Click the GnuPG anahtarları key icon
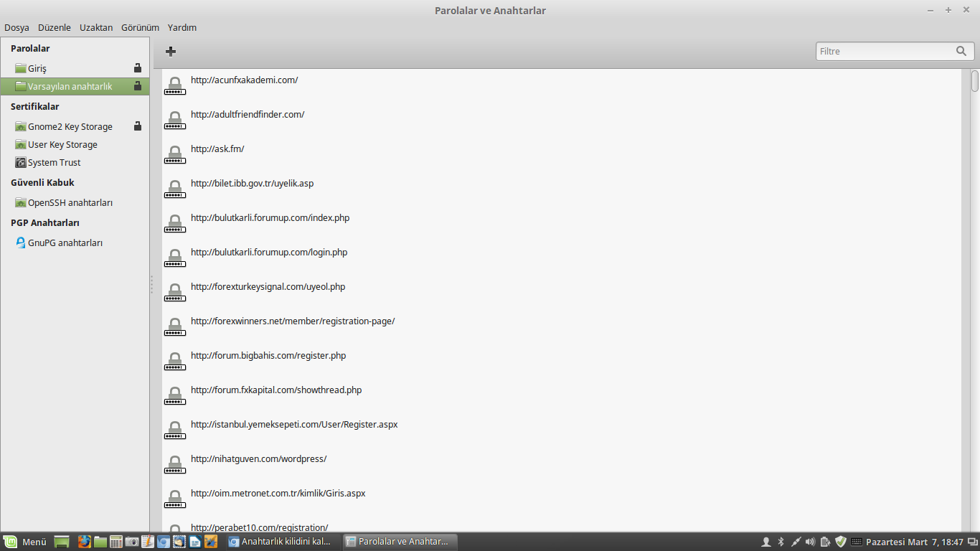Image resolution: width=980 pixels, height=551 pixels. tap(21, 242)
